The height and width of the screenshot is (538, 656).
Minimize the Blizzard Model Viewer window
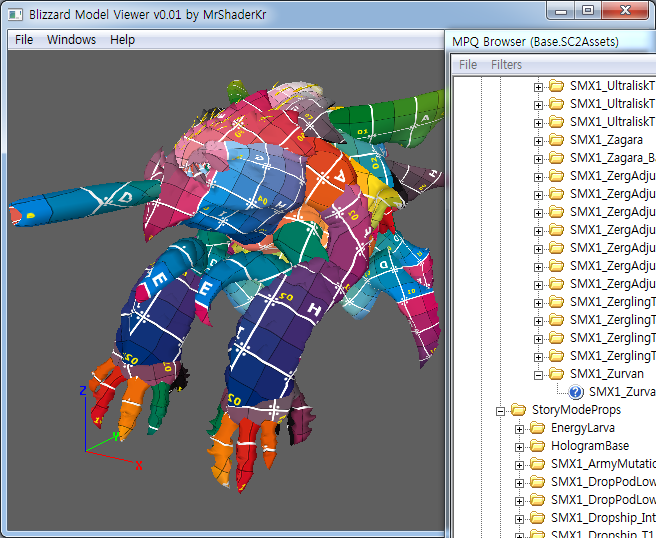pyautogui.click(x=561, y=10)
